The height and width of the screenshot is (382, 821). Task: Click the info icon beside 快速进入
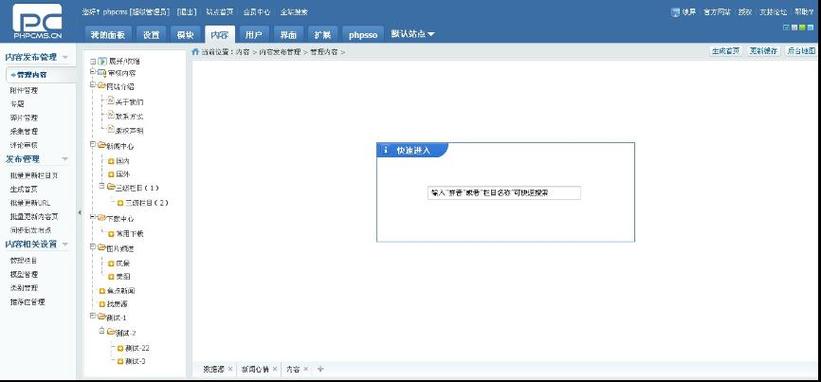pyautogui.click(x=385, y=150)
